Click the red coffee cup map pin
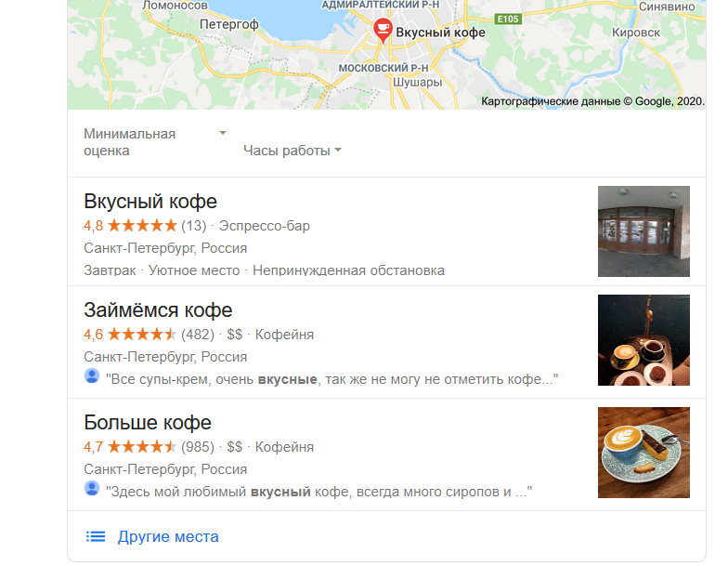The height and width of the screenshot is (566, 728). click(383, 30)
